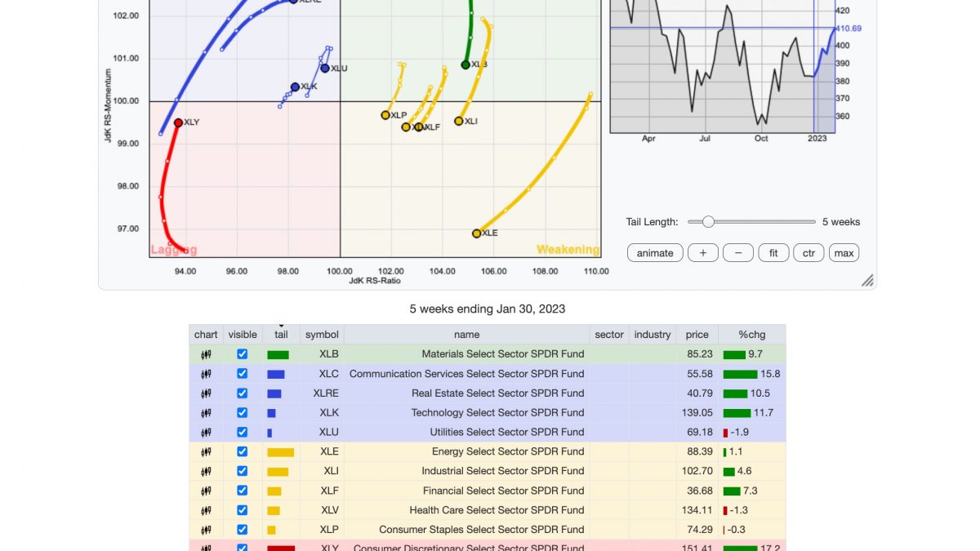The width and height of the screenshot is (980, 551).
Task: Open chart icon for XLC row
Action: 206,374
